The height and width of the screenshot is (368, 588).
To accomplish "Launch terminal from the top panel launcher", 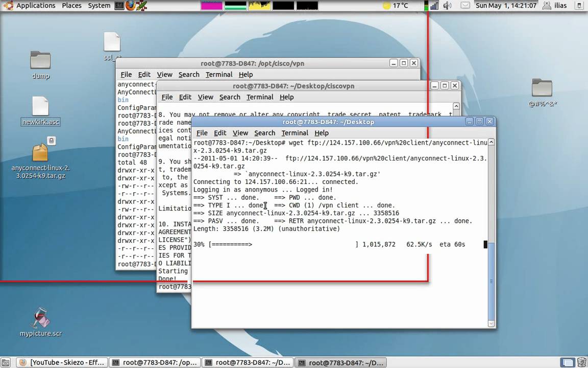I will [119, 6].
